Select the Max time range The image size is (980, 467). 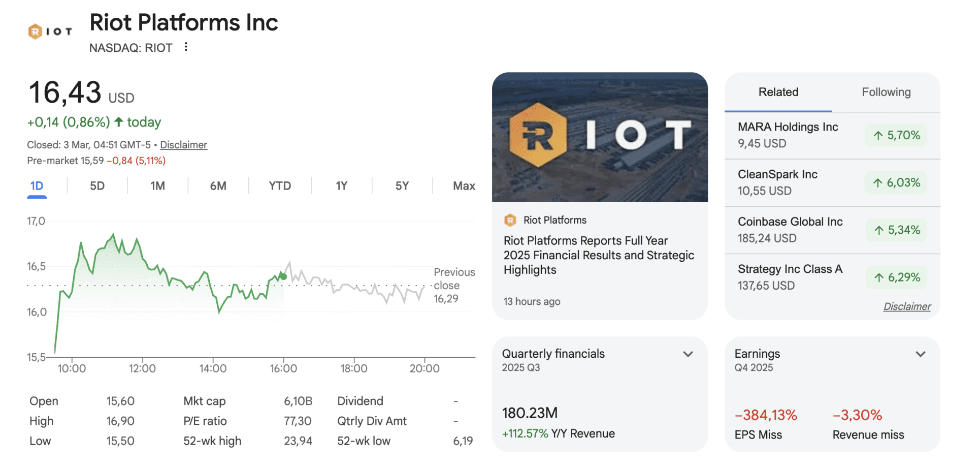464,186
